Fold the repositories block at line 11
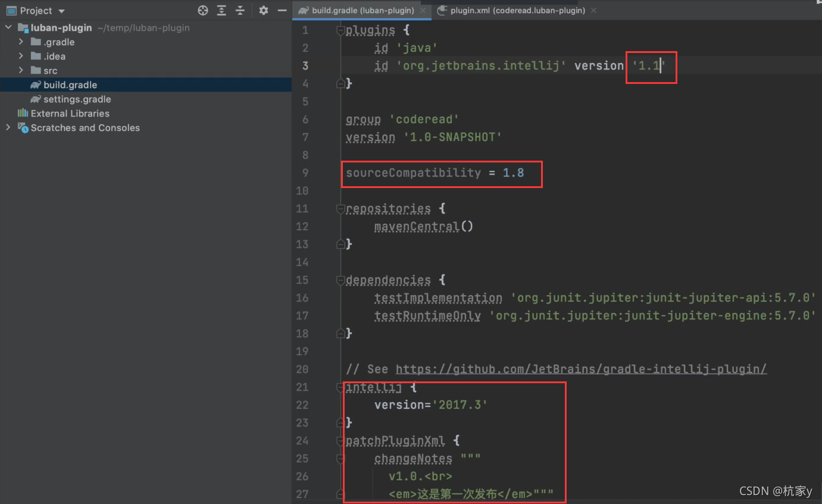The width and height of the screenshot is (822, 504). [340, 208]
